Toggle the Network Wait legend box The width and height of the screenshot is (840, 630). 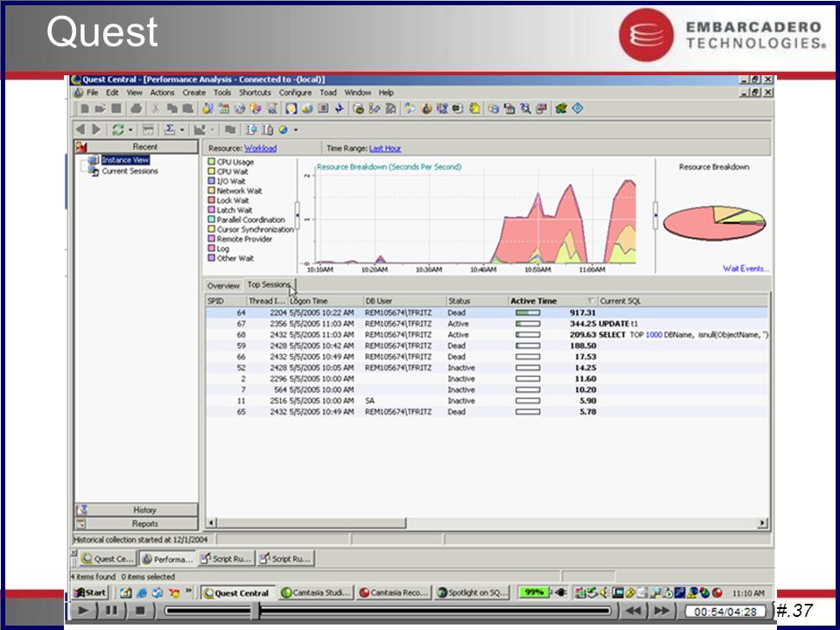(211, 191)
